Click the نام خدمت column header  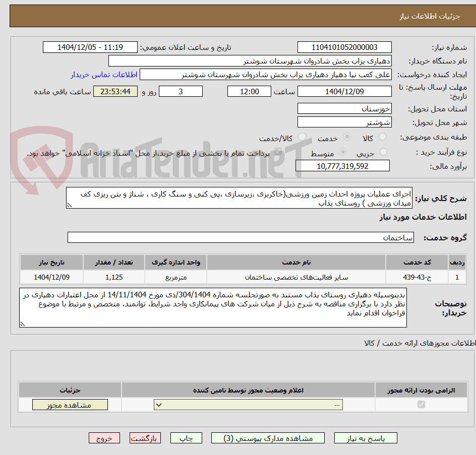296,263
